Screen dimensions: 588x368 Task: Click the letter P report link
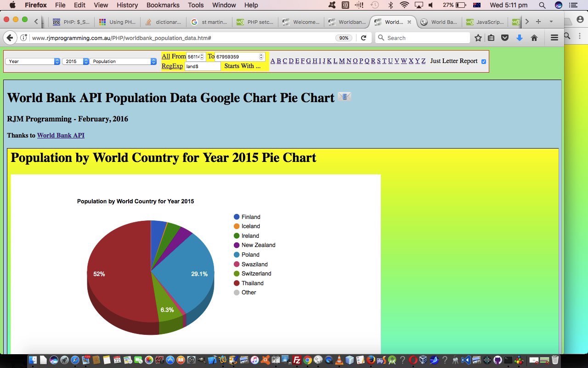(x=361, y=61)
